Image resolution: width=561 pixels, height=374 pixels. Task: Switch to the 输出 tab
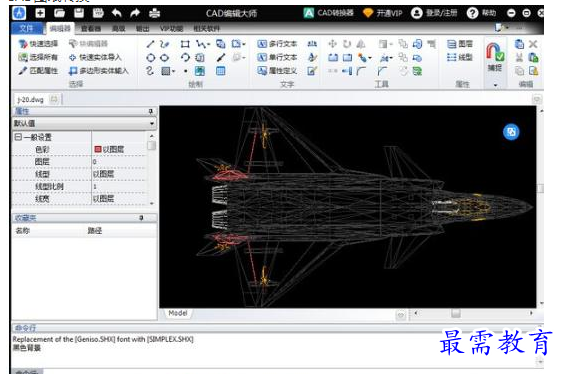(142, 29)
